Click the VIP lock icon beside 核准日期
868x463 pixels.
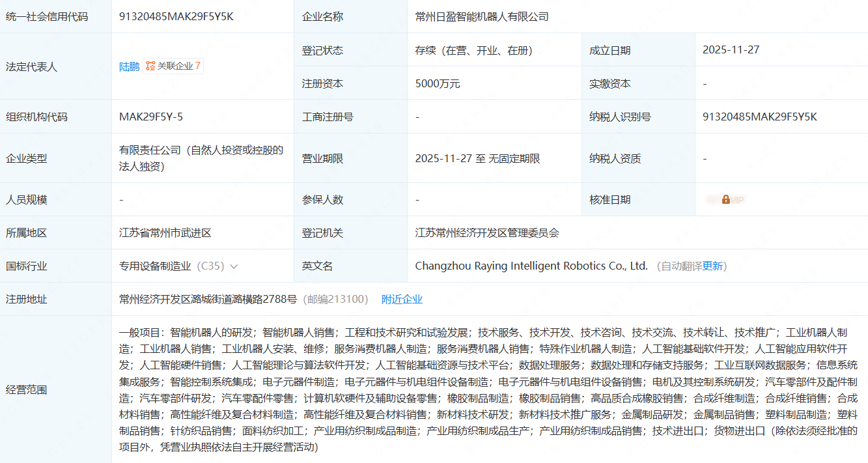pyautogui.click(x=725, y=200)
